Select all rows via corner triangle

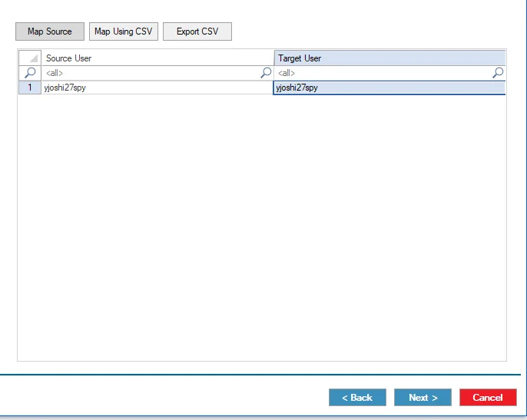click(x=30, y=58)
